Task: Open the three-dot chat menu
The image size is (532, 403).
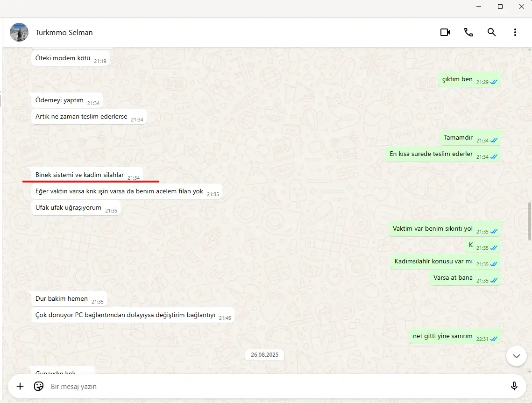Action: [515, 32]
